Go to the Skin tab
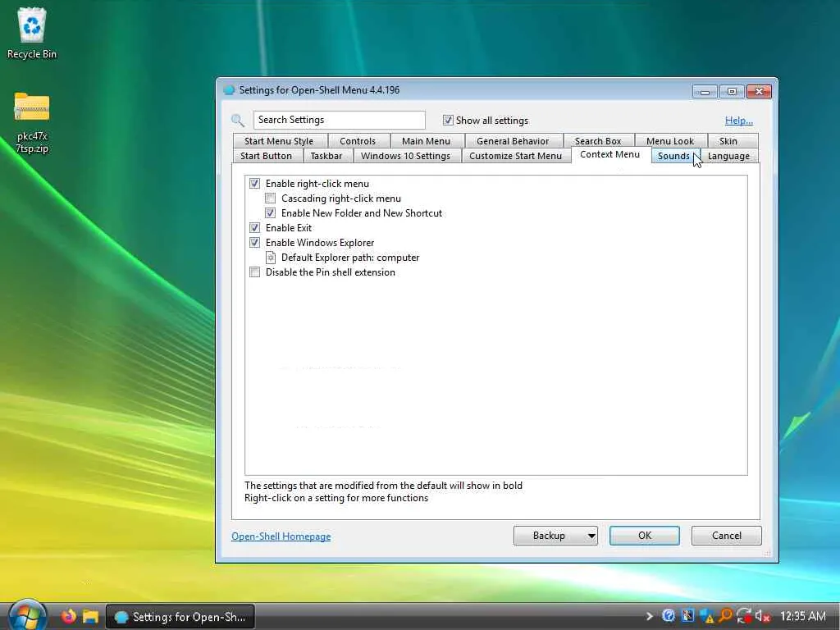The width and height of the screenshot is (840, 630). pyautogui.click(x=728, y=141)
